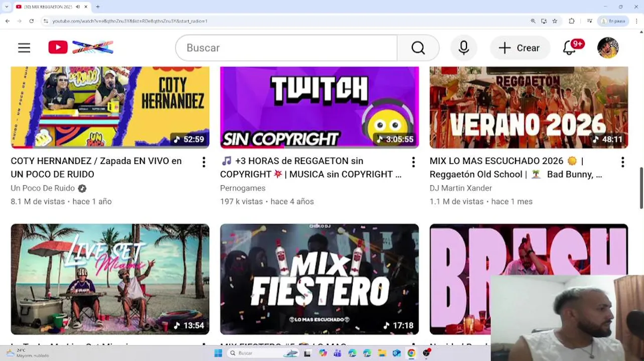
Task: Click the 48:11 duration badge
Action: pyautogui.click(x=607, y=139)
